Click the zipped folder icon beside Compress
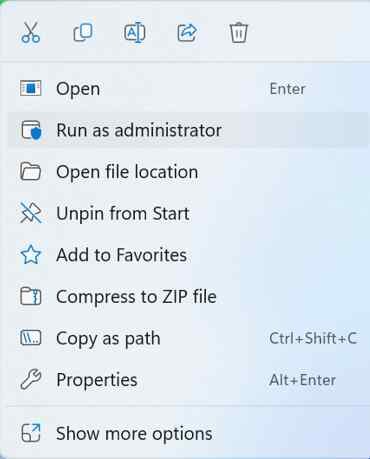This screenshot has width=370, height=459. [x=31, y=296]
